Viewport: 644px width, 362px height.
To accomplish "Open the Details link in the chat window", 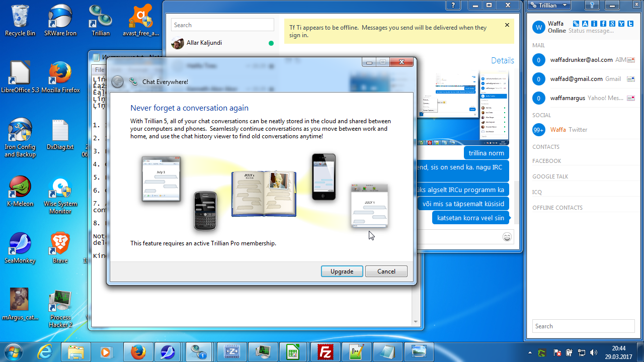I will (x=503, y=60).
